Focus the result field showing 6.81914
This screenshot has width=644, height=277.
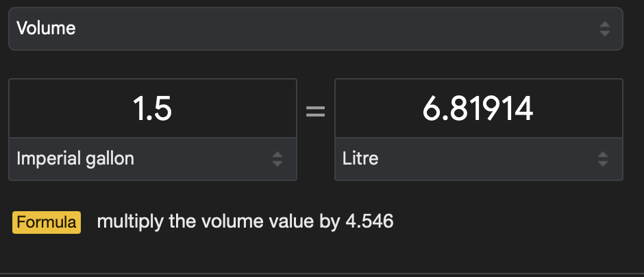coord(478,110)
